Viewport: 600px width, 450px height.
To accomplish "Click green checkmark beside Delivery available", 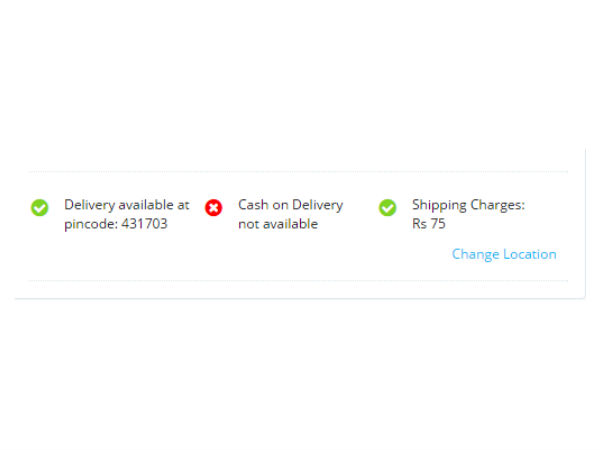I will coord(39,208).
